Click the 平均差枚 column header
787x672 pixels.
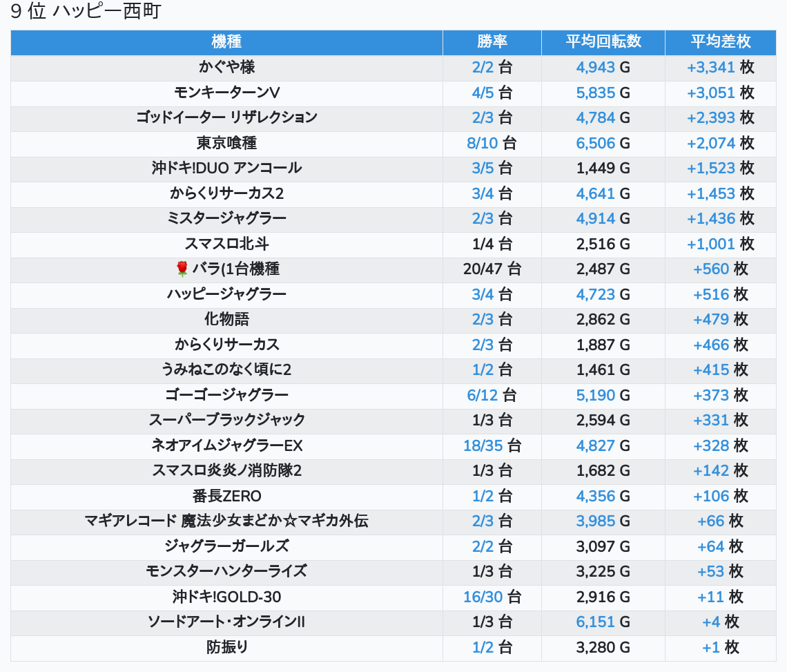(x=720, y=41)
